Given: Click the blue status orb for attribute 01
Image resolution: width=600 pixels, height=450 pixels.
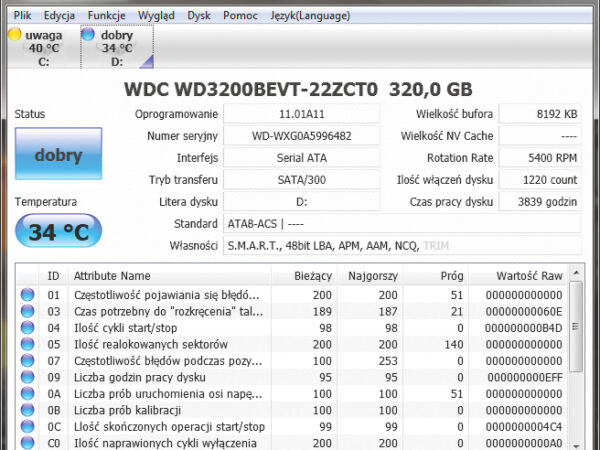Looking at the screenshot, I should 27,295.
